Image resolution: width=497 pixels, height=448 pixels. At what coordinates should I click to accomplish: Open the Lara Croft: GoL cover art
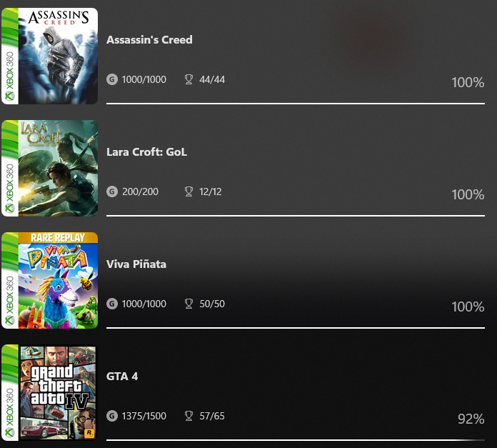tap(49, 168)
